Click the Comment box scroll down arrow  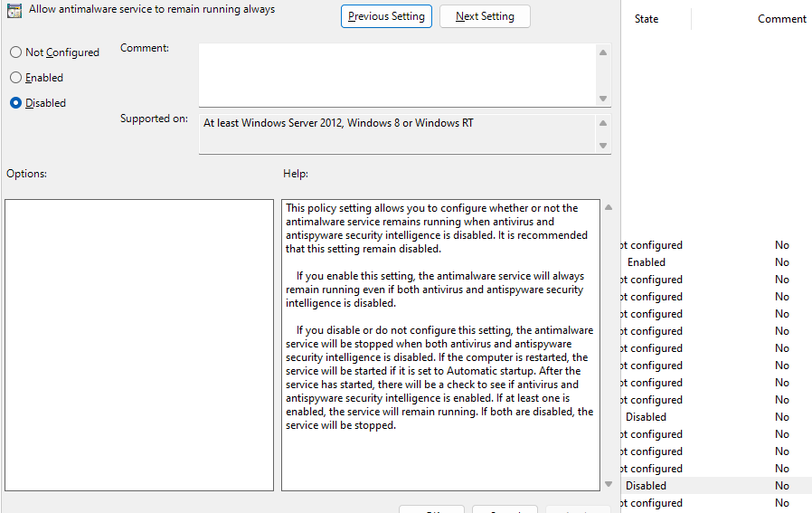603,98
